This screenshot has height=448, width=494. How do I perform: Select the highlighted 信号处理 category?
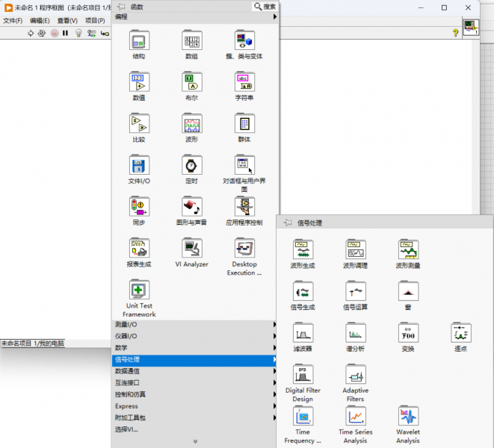tap(194, 360)
